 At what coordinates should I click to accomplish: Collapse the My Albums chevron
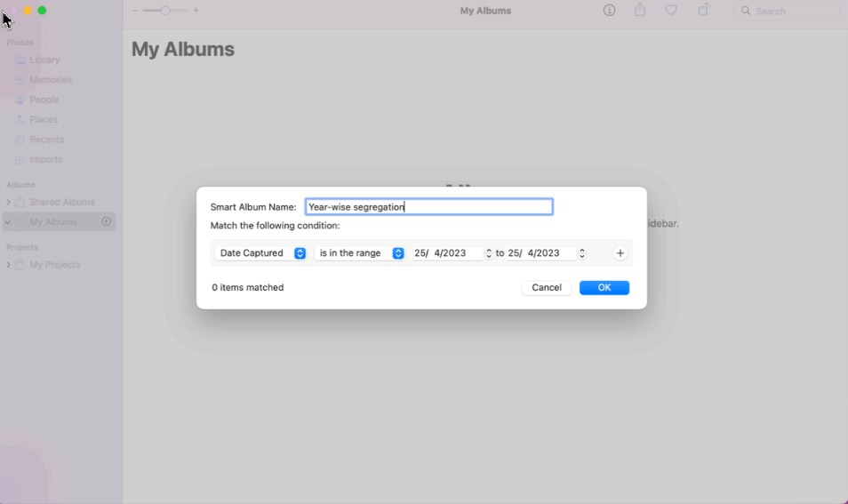click(x=8, y=222)
